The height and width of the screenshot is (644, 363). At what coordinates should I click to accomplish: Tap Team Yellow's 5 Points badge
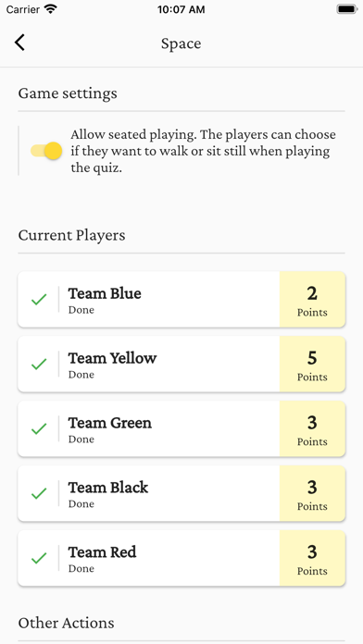pyautogui.click(x=312, y=364)
